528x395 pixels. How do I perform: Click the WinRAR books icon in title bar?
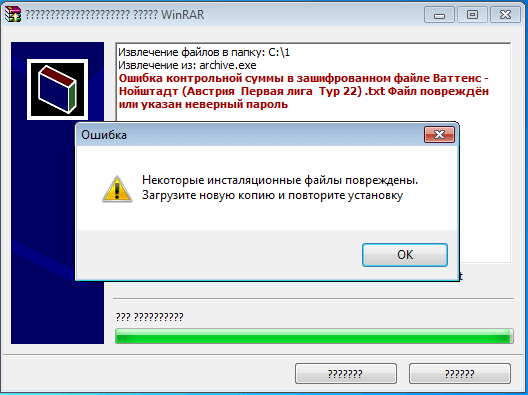coord(13,14)
